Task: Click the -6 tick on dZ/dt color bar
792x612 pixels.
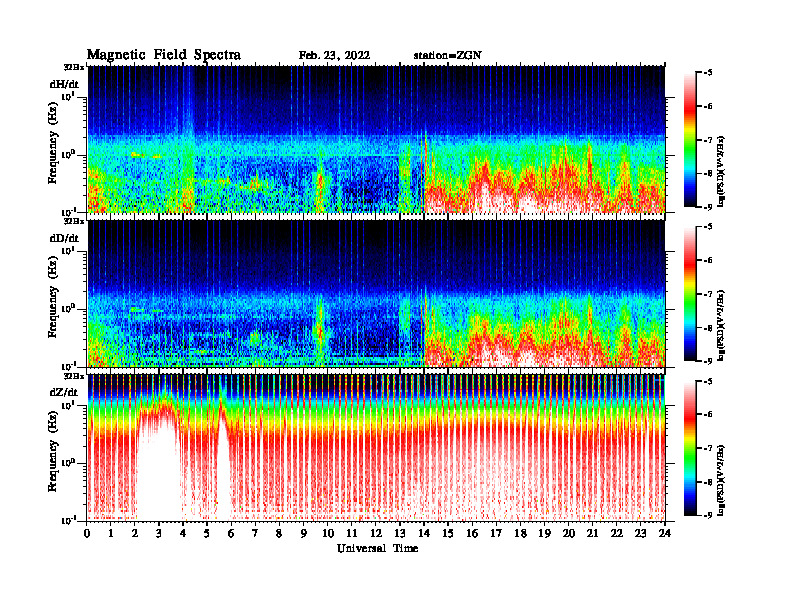Action: point(708,415)
